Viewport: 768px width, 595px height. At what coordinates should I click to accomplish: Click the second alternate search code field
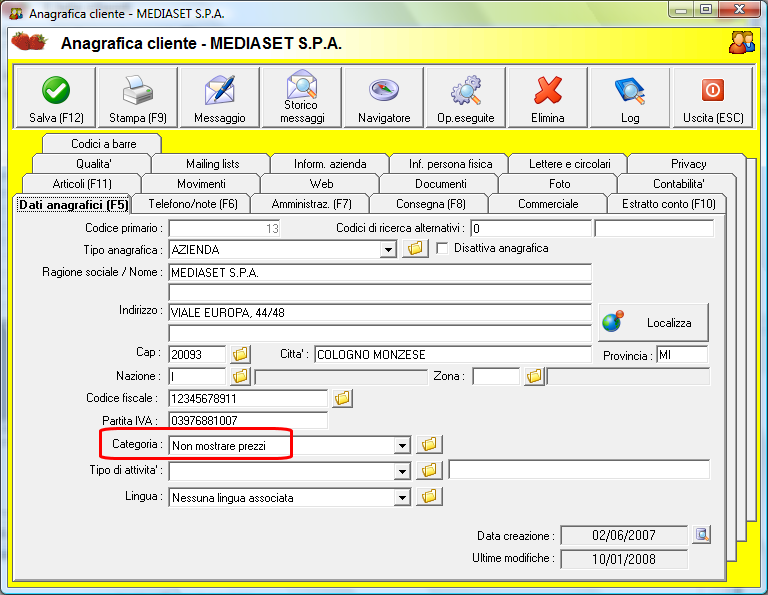click(x=654, y=228)
